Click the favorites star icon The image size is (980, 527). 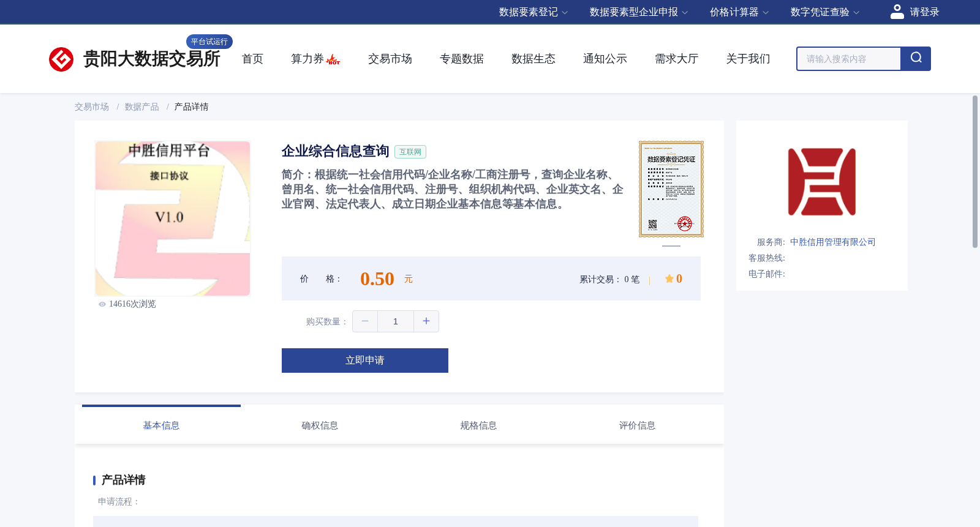click(x=669, y=279)
